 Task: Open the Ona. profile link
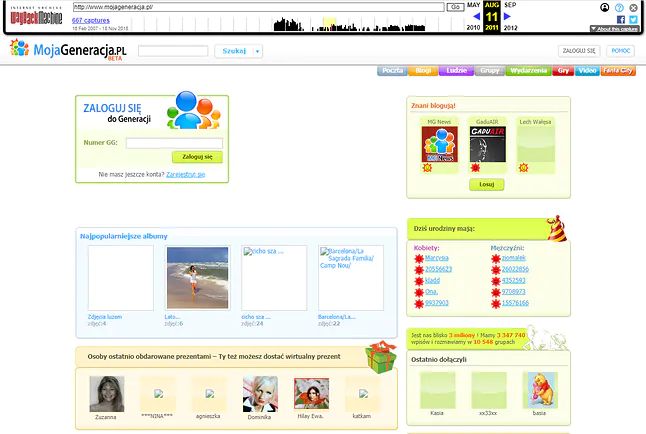431,292
